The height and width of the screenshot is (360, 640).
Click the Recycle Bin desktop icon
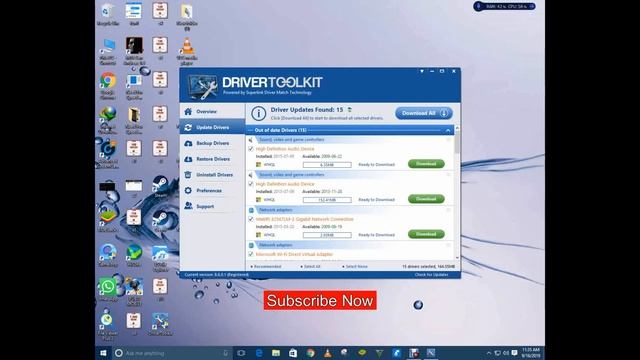108,14
